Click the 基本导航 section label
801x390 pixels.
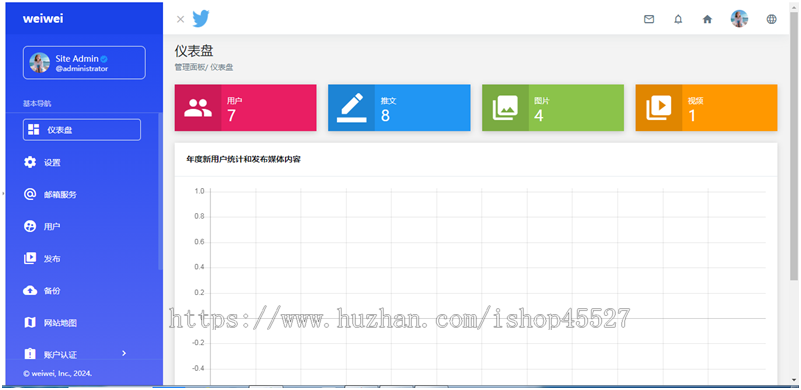pos(37,104)
